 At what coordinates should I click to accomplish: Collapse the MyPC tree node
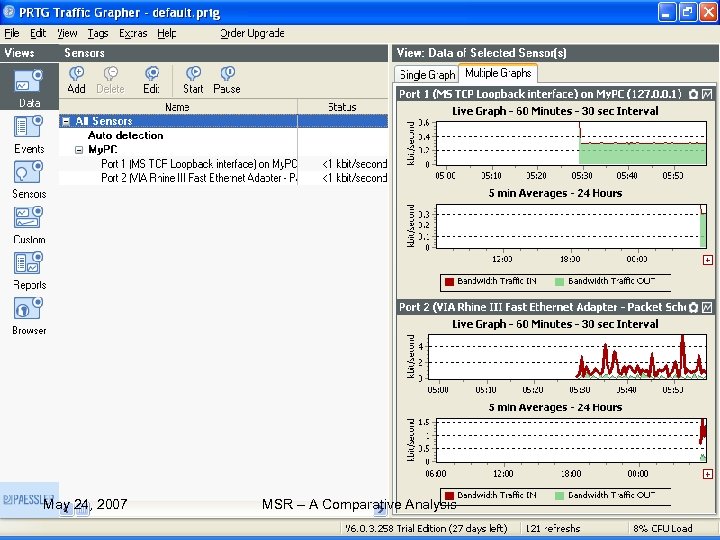tap(79, 150)
